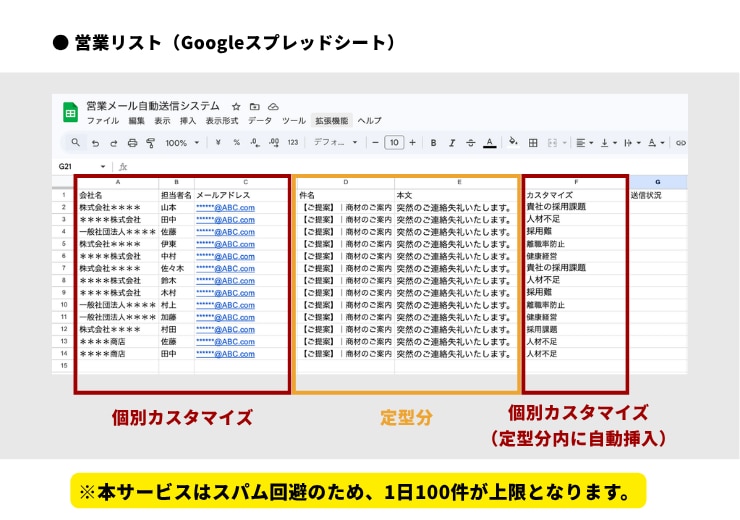This screenshot has height=520, width=740.
Task: Open email link in row 12 (村田)
Action: 226,330
